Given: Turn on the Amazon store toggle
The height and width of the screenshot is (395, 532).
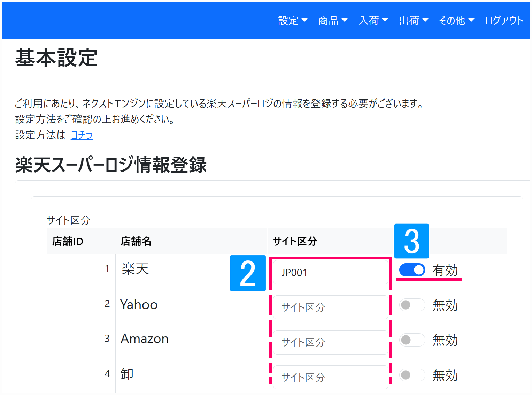Looking at the screenshot, I should tap(412, 340).
